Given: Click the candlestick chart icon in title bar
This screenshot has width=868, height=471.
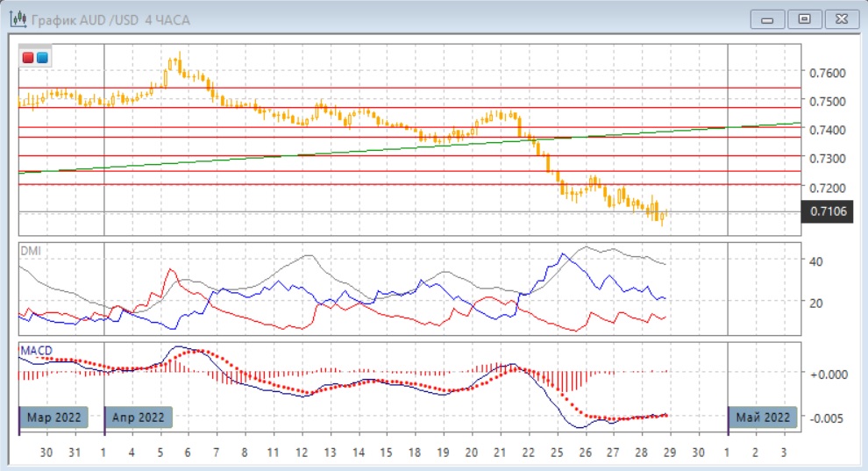Looking at the screenshot, I should click(x=17, y=18).
